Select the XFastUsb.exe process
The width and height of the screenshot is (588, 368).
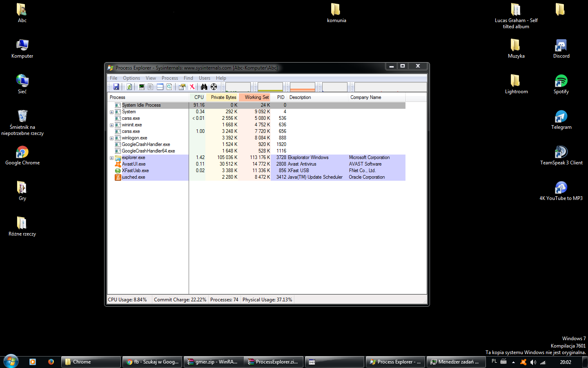pos(256,171)
